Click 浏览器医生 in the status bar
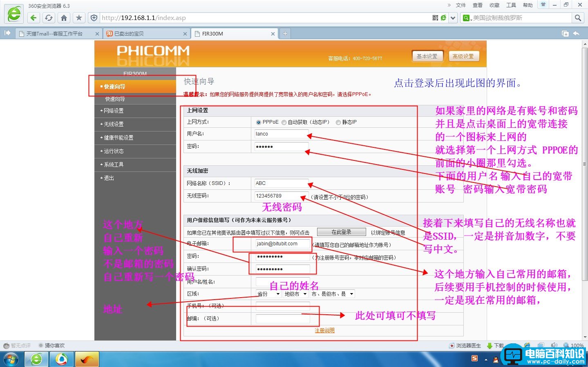Viewport: 588px width, 367px height. (x=465, y=346)
